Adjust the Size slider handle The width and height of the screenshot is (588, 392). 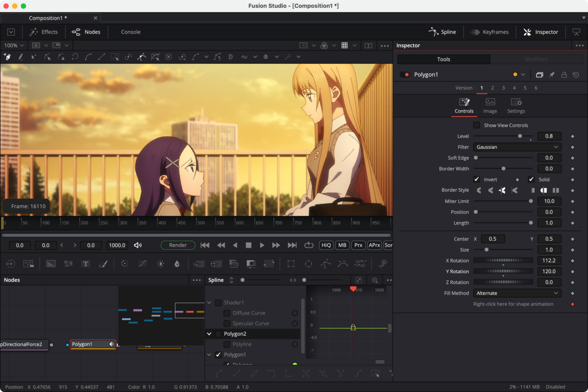(x=487, y=250)
